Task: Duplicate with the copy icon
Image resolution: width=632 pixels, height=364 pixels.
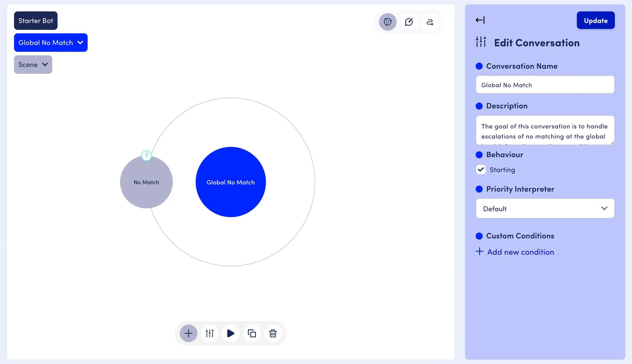Action: pyautogui.click(x=252, y=333)
